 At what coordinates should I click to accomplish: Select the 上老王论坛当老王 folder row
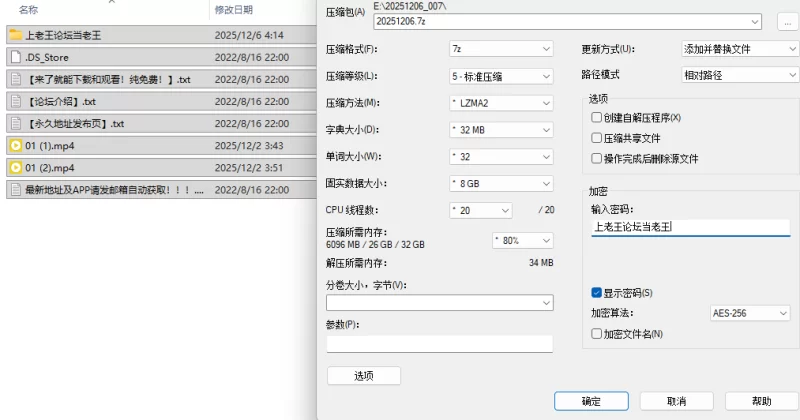(x=161, y=35)
